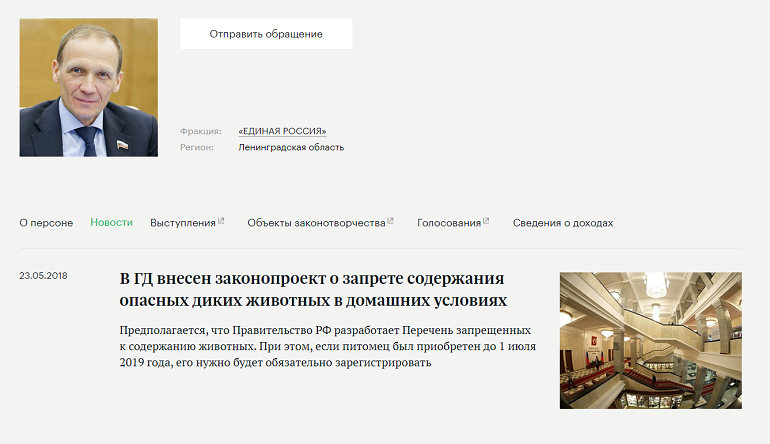This screenshot has width=770, height=444.
Task: Click the external-link icon beside Голосования
Action: [x=486, y=221]
